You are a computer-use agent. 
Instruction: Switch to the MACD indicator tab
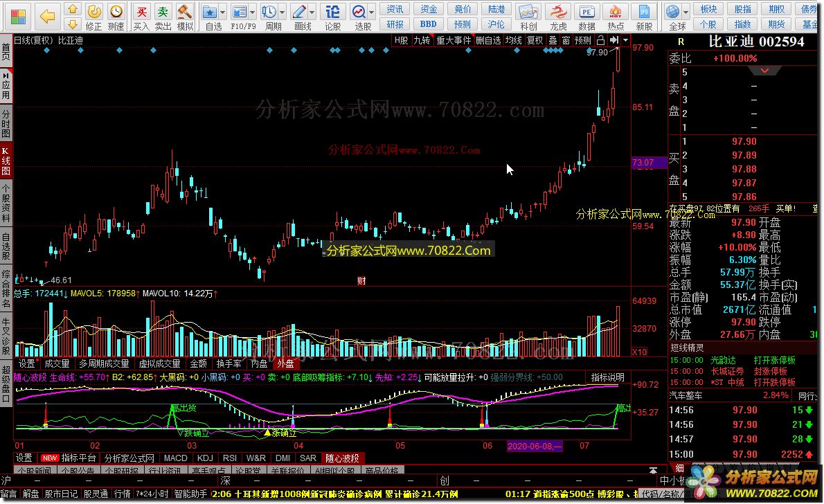(175, 458)
